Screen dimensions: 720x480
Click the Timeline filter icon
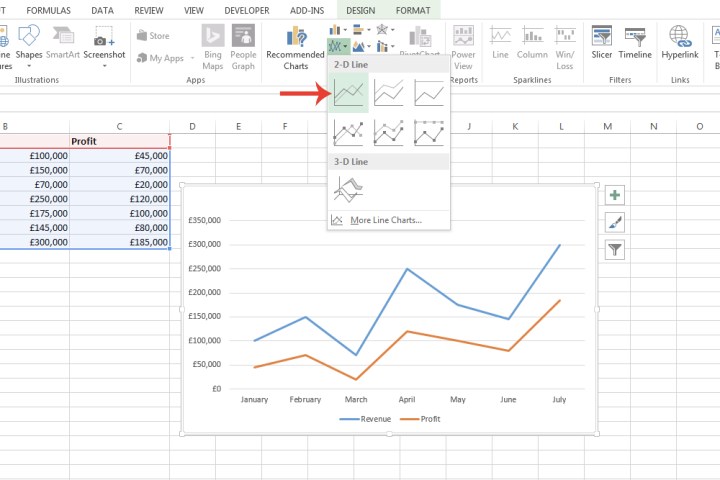[635, 43]
